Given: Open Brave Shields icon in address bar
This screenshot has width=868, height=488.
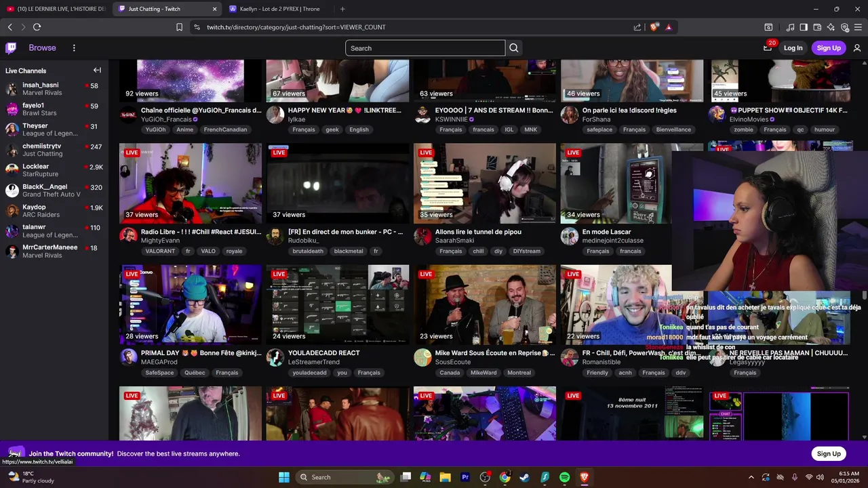Looking at the screenshot, I should (654, 27).
